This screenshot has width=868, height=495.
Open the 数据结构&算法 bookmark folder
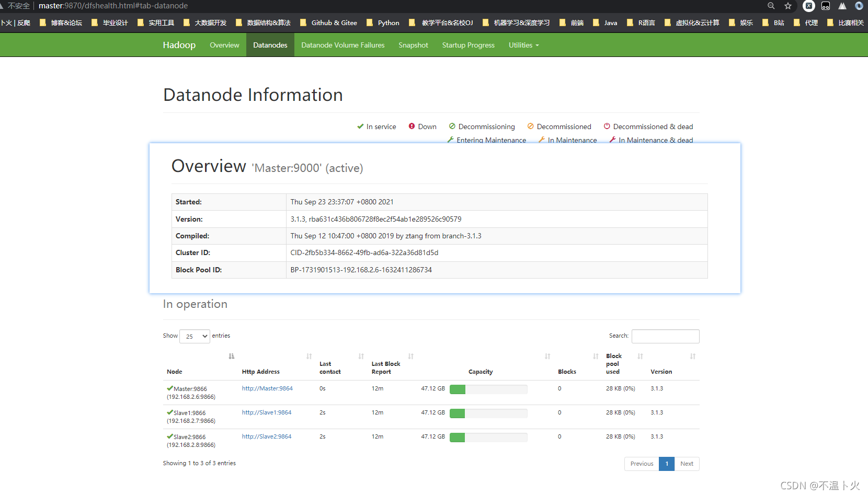click(263, 22)
